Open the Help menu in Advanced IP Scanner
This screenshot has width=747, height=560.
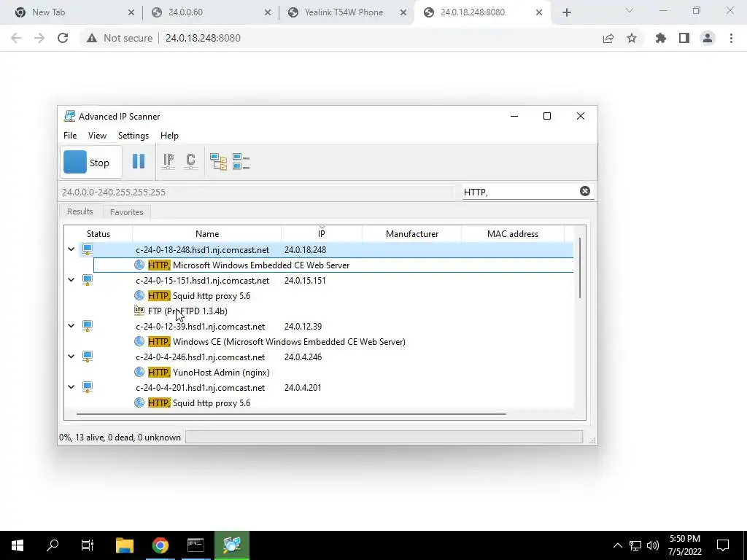[x=169, y=136]
